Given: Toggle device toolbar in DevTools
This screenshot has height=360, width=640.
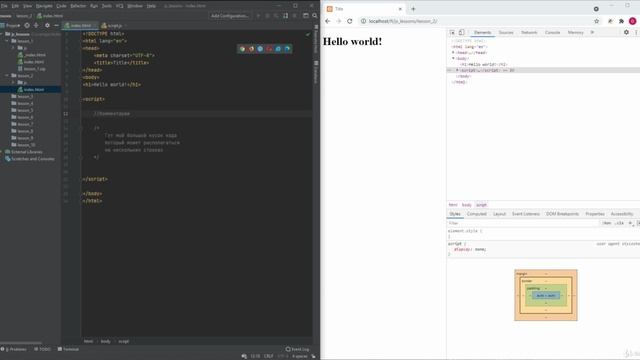Looking at the screenshot, I should click(461, 32).
